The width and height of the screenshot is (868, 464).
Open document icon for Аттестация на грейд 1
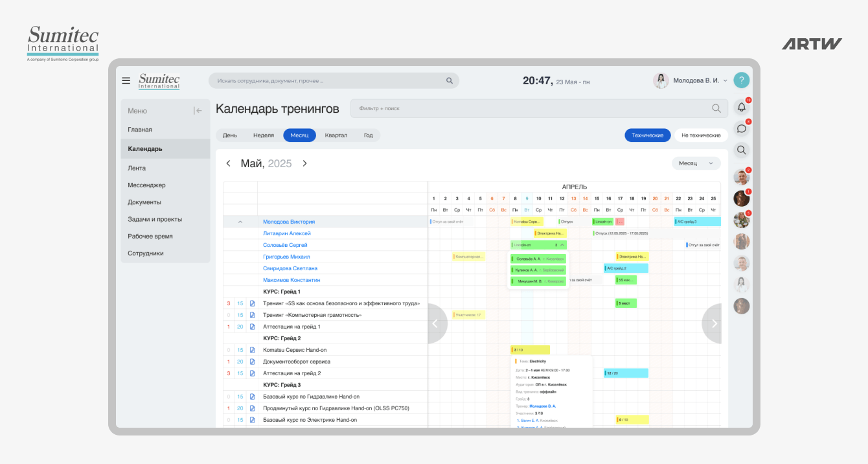(253, 327)
